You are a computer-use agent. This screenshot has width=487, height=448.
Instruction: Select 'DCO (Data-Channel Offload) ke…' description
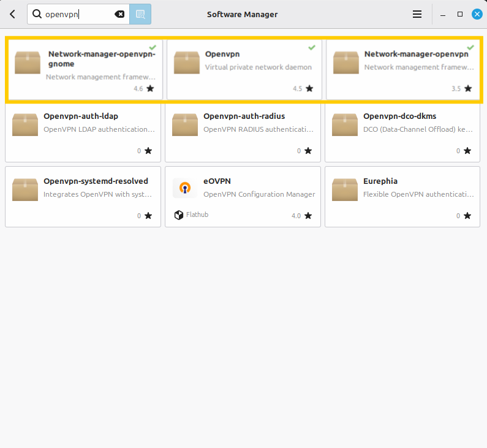pos(418,129)
